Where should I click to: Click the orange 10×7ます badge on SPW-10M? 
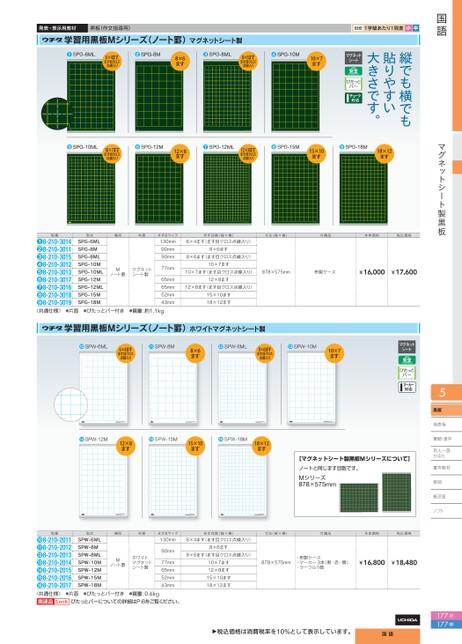click(x=334, y=354)
